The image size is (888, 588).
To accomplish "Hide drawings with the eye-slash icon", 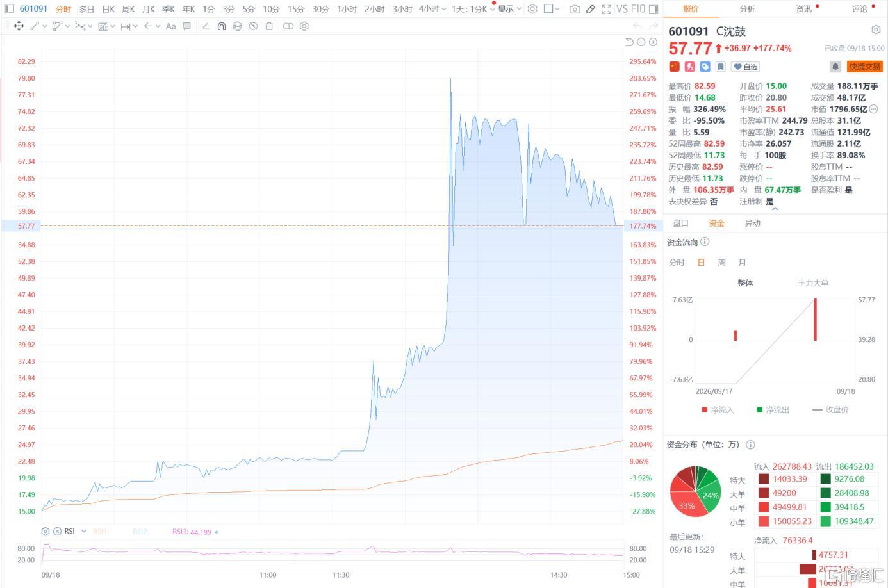I will point(253,26).
